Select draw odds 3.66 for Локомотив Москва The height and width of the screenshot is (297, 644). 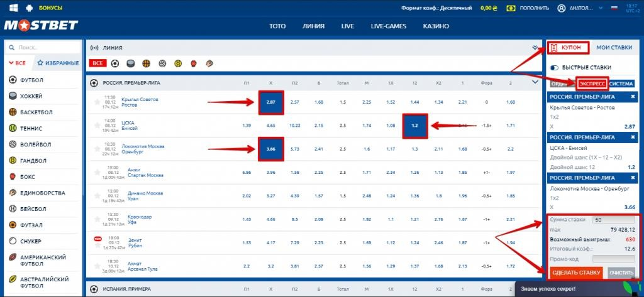(270, 149)
